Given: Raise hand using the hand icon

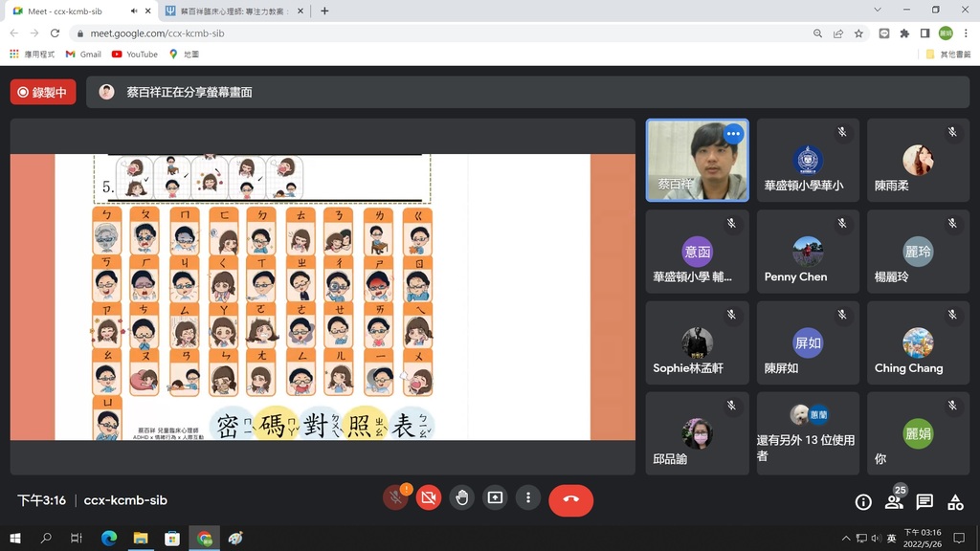Looking at the screenshot, I should tap(462, 497).
